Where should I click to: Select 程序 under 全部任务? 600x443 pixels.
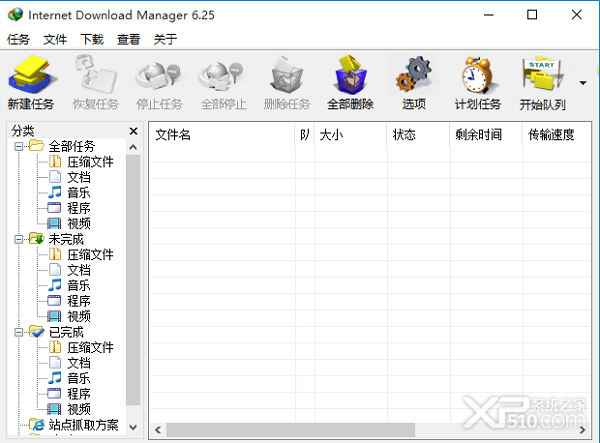pyautogui.click(x=79, y=208)
